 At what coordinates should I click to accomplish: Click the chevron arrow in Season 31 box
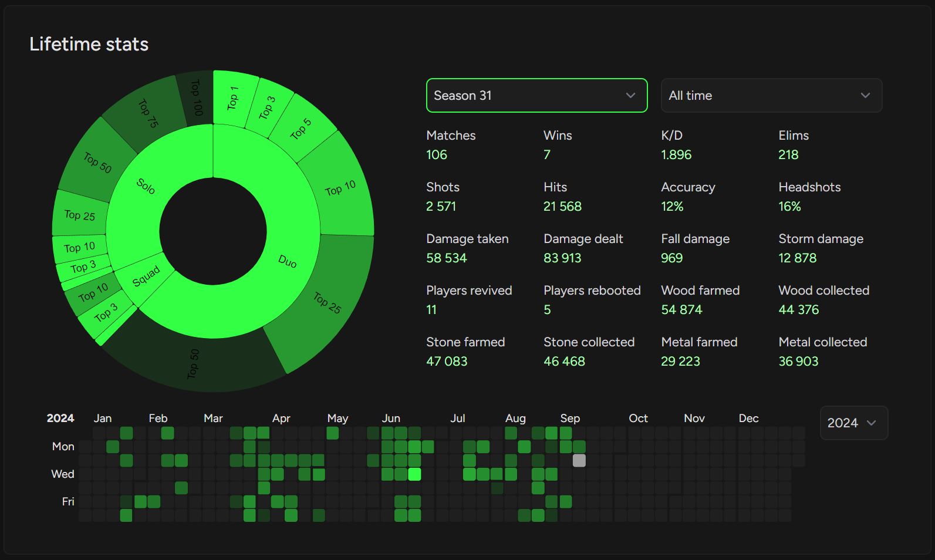(630, 96)
